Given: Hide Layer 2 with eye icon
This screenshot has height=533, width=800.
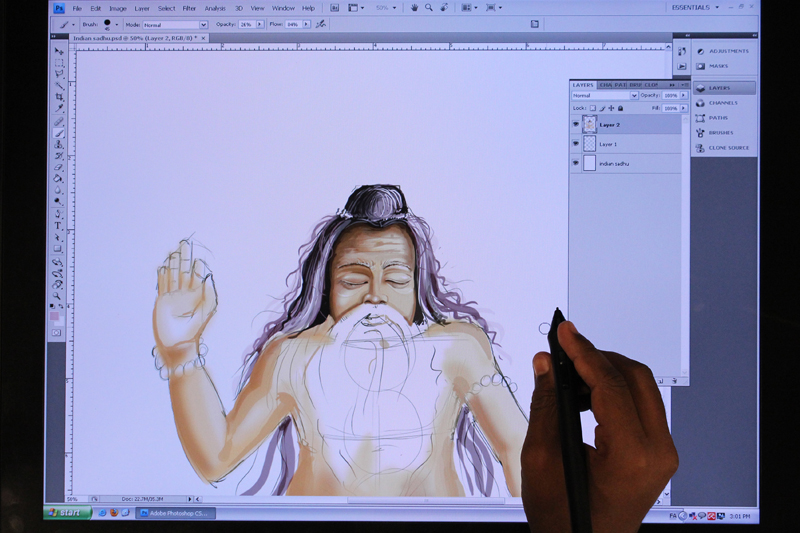Looking at the screenshot, I should 575,125.
